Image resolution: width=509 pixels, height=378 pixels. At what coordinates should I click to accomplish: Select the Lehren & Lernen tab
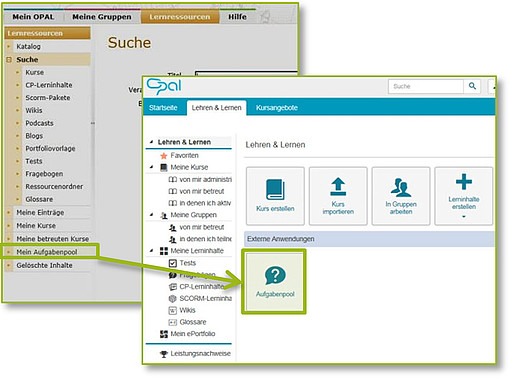click(216, 108)
